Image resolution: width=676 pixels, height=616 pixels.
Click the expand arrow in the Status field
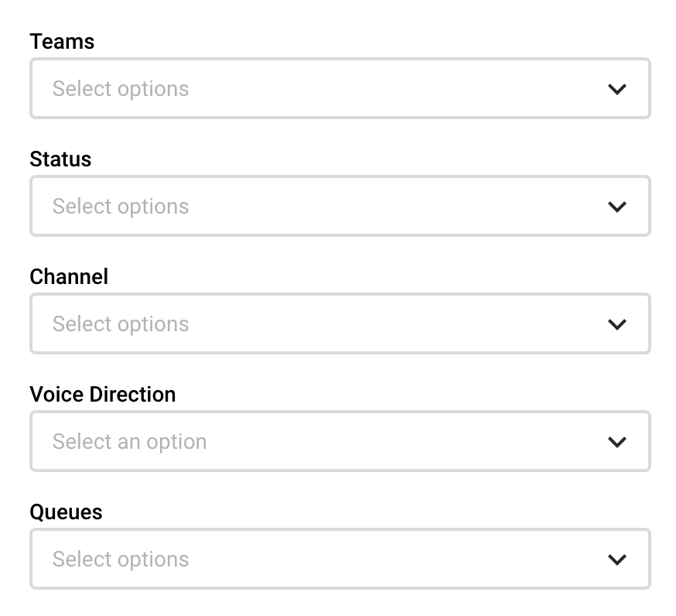pos(617,206)
